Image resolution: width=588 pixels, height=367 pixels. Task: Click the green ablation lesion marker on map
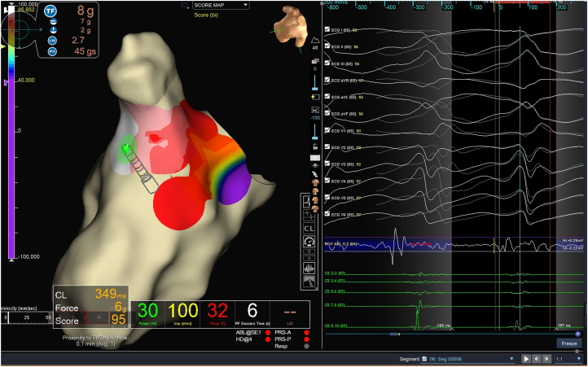point(126,148)
